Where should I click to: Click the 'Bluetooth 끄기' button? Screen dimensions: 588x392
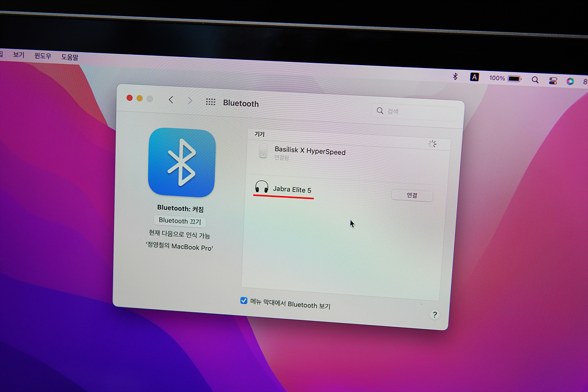[x=180, y=221]
